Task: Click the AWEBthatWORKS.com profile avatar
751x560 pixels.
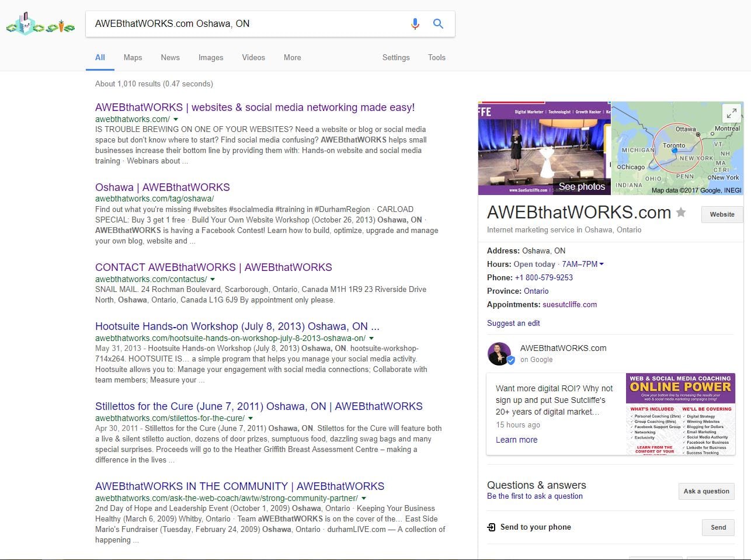Action: (x=499, y=354)
